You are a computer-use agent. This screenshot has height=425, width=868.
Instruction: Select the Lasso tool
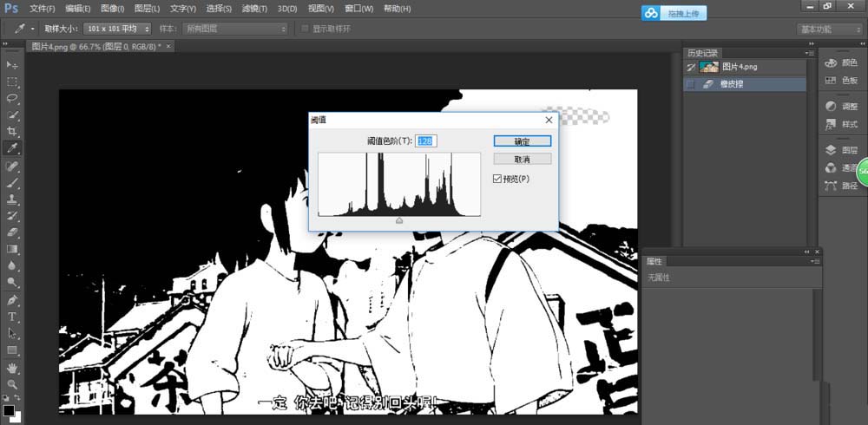click(12, 99)
